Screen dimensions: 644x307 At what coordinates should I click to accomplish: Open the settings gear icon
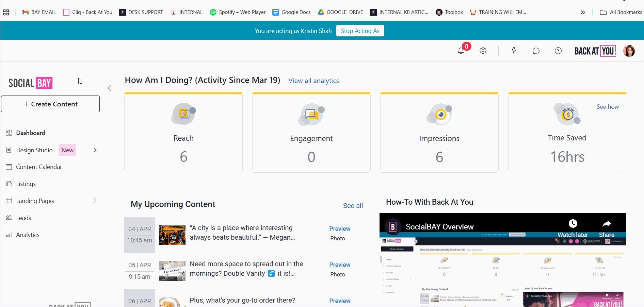click(483, 51)
